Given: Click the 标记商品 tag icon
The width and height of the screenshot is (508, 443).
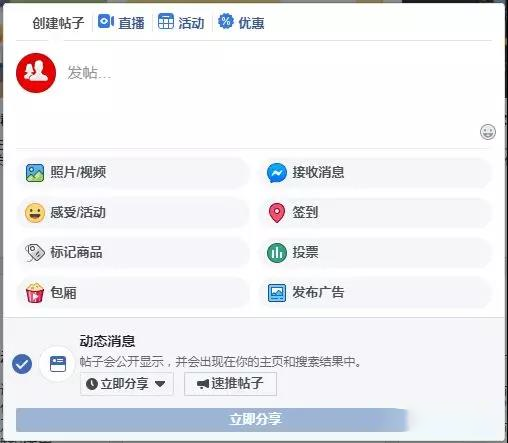Looking at the screenshot, I should [35, 253].
